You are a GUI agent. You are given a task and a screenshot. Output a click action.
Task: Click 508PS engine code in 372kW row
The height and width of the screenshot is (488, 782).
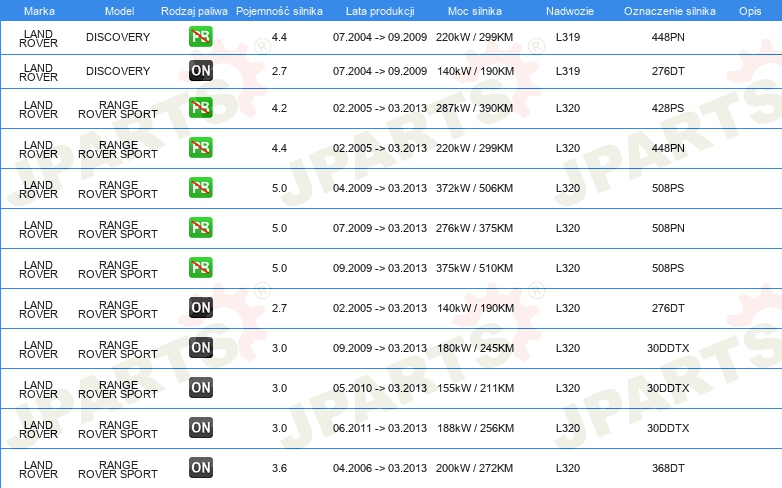point(668,188)
